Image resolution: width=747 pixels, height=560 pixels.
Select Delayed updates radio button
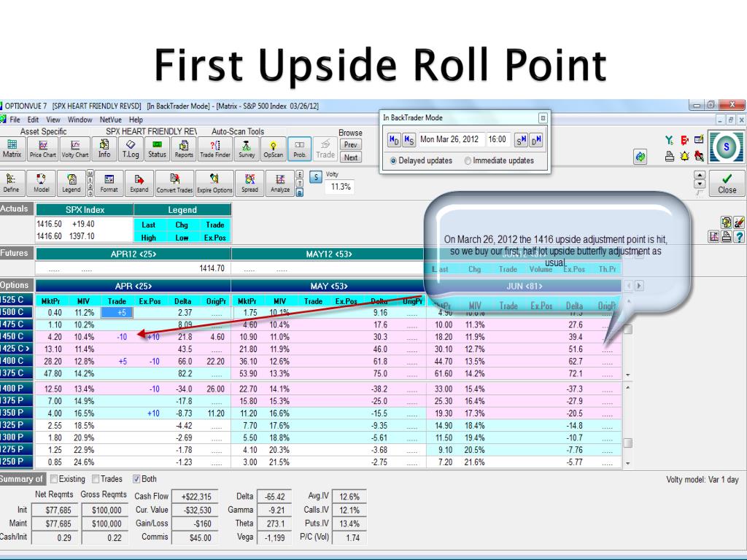click(x=393, y=161)
